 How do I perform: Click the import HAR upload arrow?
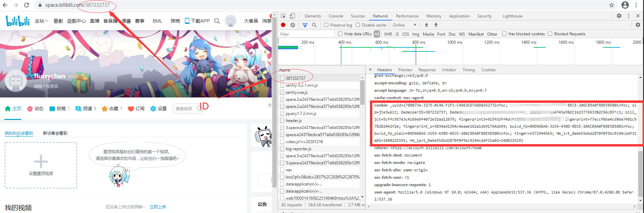point(427,25)
